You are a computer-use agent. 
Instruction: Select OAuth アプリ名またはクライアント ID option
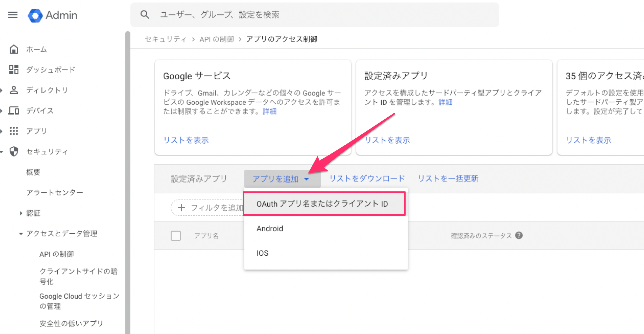click(x=324, y=204)
